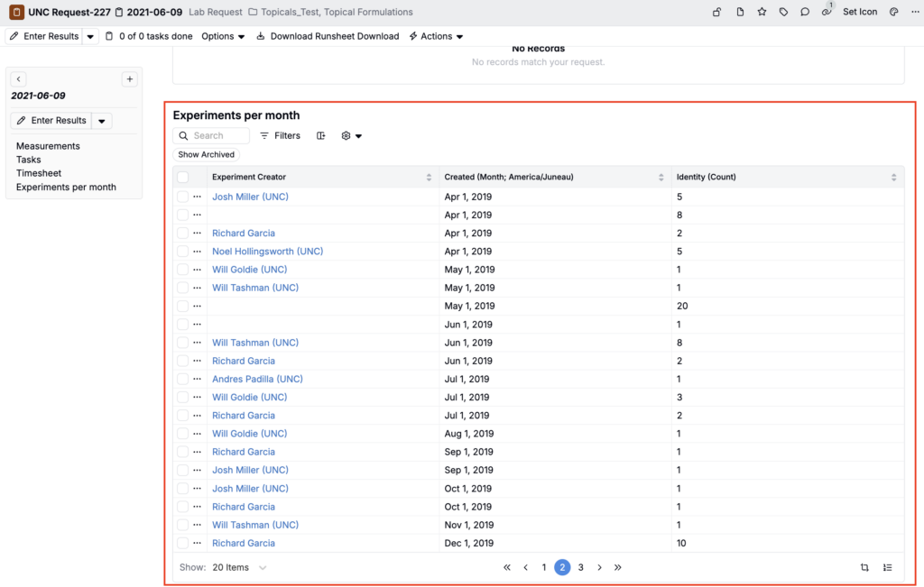Check the Richard Garcia Dec 1, 2019 row
This screenshot has height=587, width=924.
click(182, 543)
